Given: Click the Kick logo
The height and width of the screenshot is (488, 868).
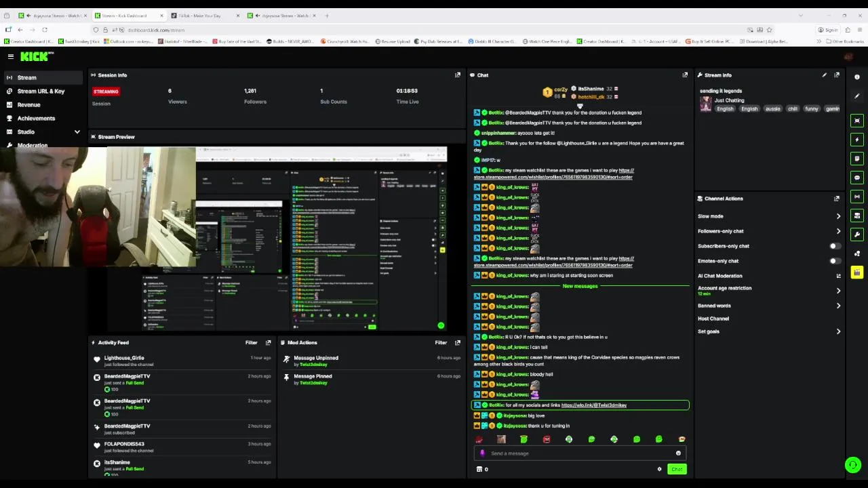Looking at the screenshot, I should [x=38, y=57].
